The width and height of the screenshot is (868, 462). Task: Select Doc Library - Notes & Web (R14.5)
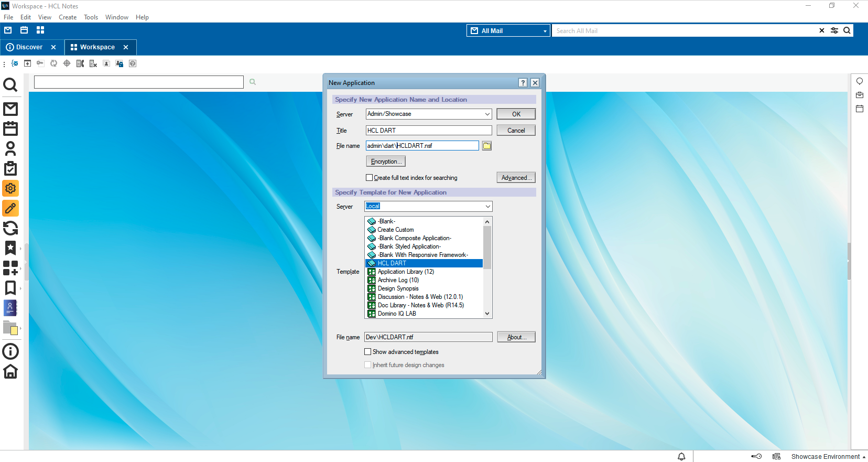point(424,305)
